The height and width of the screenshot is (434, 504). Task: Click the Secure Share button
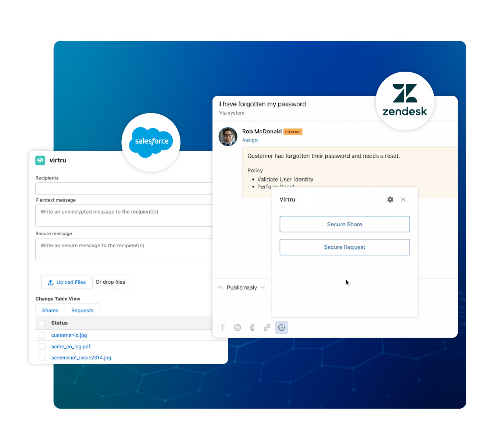click(344, 224)
